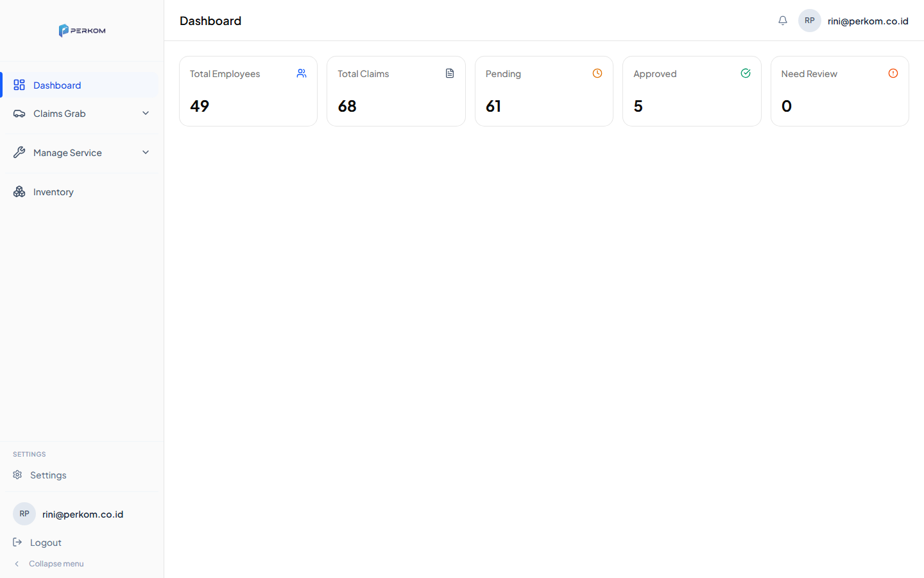Viewport: 924px width, 578px height.
Task: Click the Dashboard grid icon
Action: click(x=19, y=85)
